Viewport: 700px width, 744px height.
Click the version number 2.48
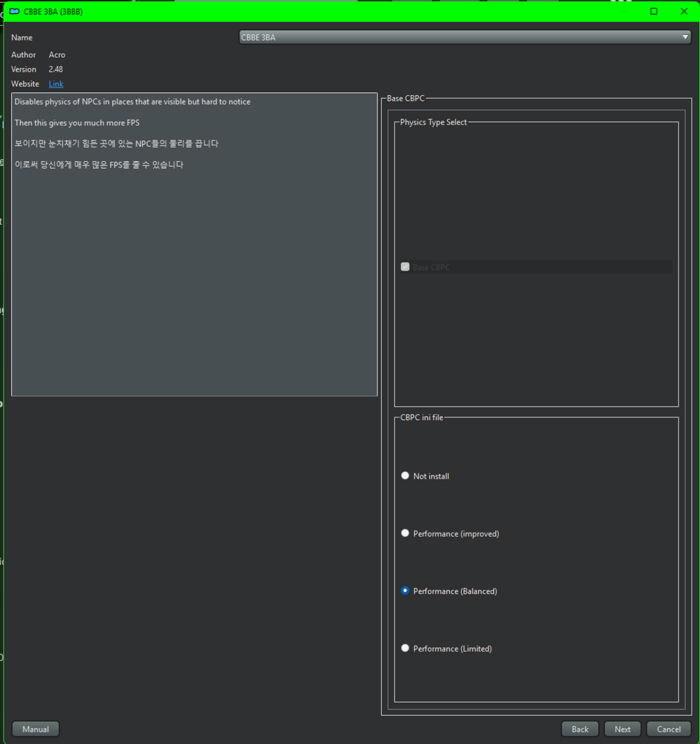point(56,70)
